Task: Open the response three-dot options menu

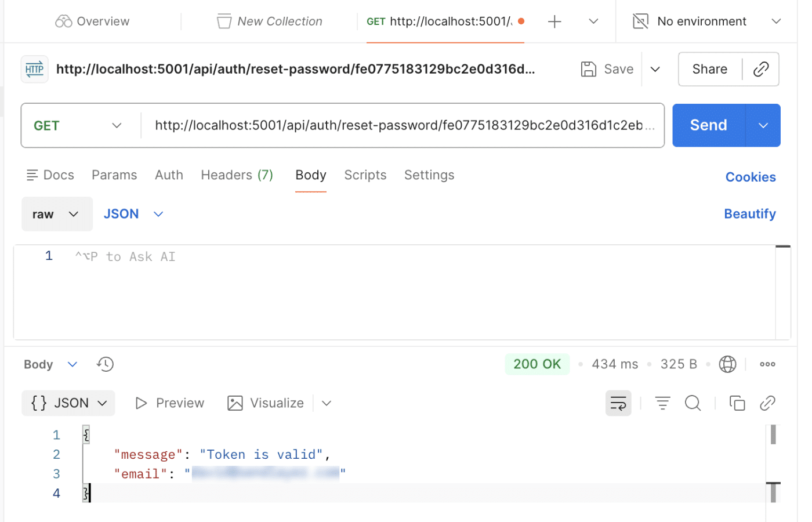Action: pos(767,364)
